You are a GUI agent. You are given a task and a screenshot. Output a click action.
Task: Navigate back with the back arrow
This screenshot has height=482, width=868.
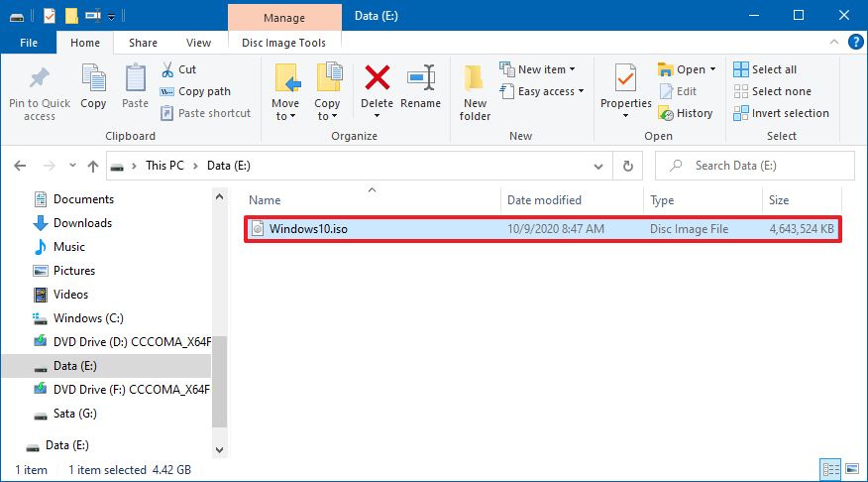click(x=20, y=166)
